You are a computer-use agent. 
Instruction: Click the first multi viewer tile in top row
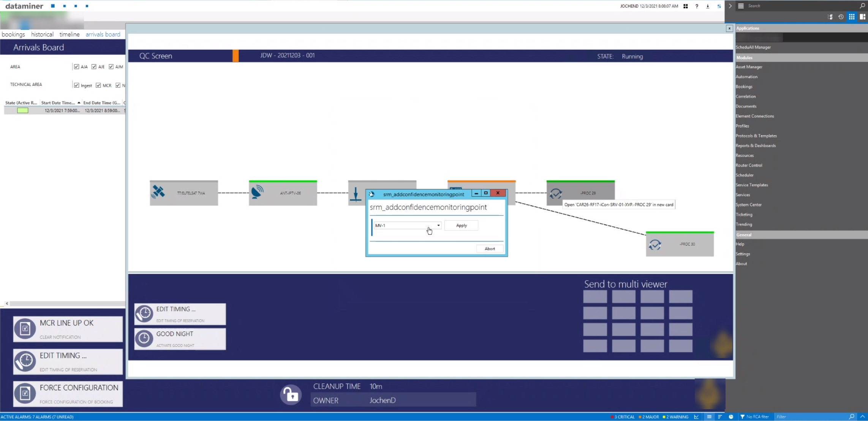[595, 297]
